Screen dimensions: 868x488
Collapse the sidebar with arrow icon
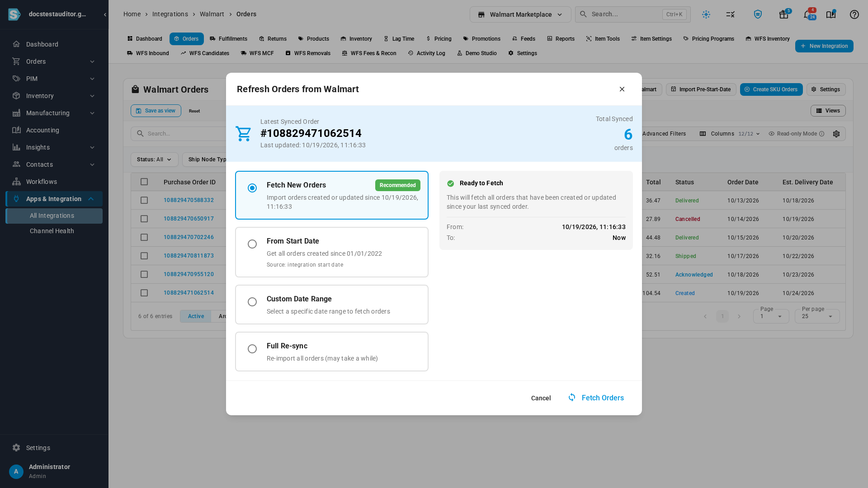[105, 14]
